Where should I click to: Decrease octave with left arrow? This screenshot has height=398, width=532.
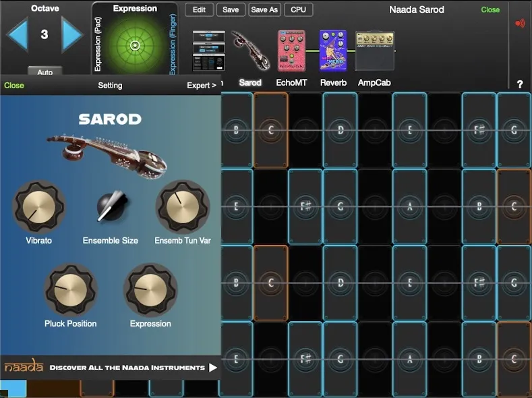[x=17, y=34]
